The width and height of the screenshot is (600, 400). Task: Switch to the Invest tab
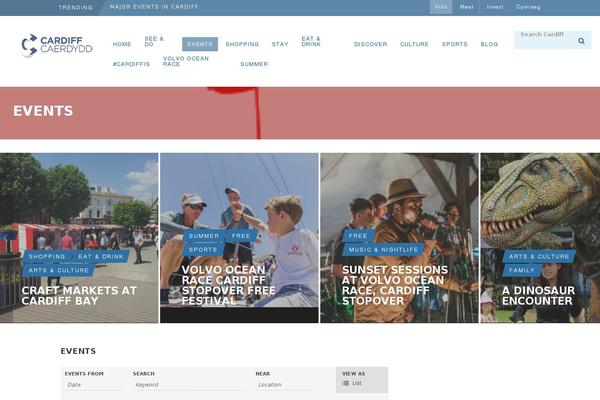click(495, 7)
